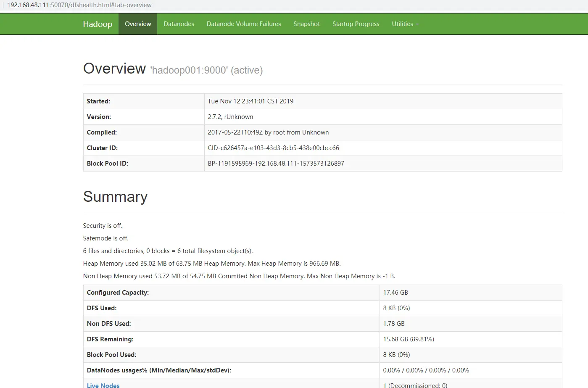This screenshot has height=388, width=588.
Task: Click the Non Heap Memory used line
Action: [239, 276]
